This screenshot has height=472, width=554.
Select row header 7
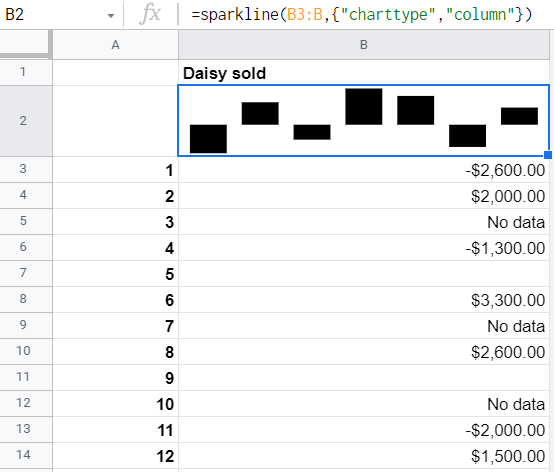26,273
